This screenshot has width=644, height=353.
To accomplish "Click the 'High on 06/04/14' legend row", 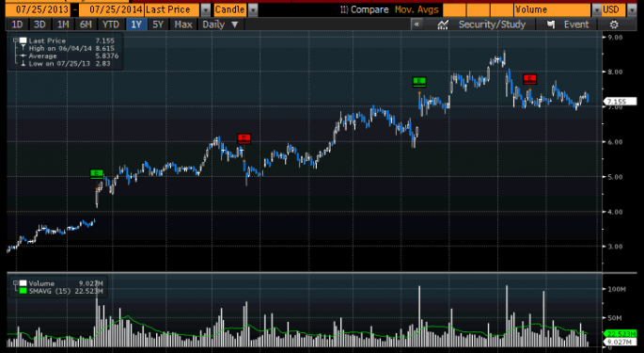I will tap(71, 48).
